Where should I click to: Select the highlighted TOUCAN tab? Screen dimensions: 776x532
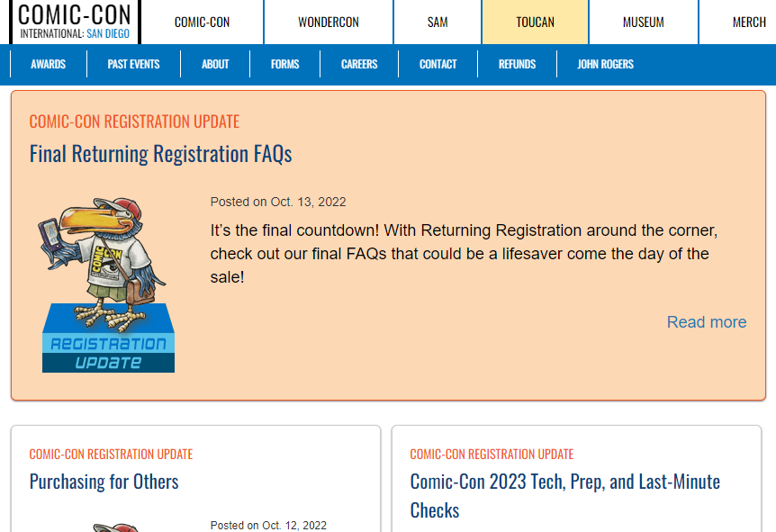pyautogui.click(x=535, y=23)
